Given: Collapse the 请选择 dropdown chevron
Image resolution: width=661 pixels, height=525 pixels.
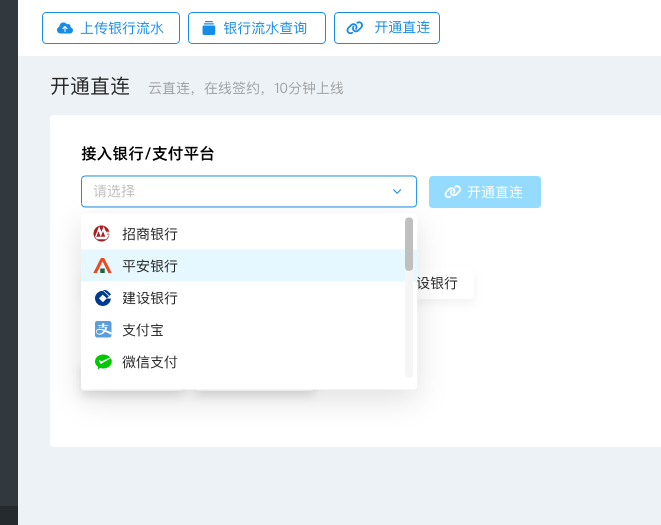Looking at the screenshot, I should tap(397, 191).
